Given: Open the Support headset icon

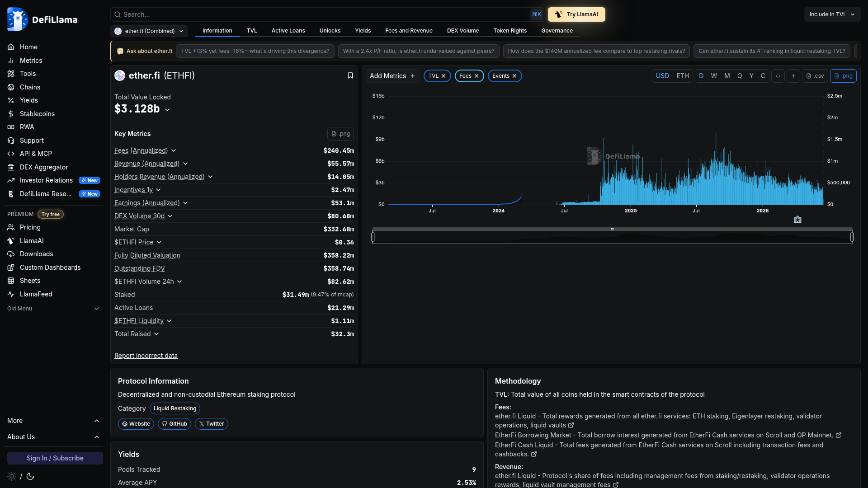Looking at the screenshot, I should (x=11, y=141).
